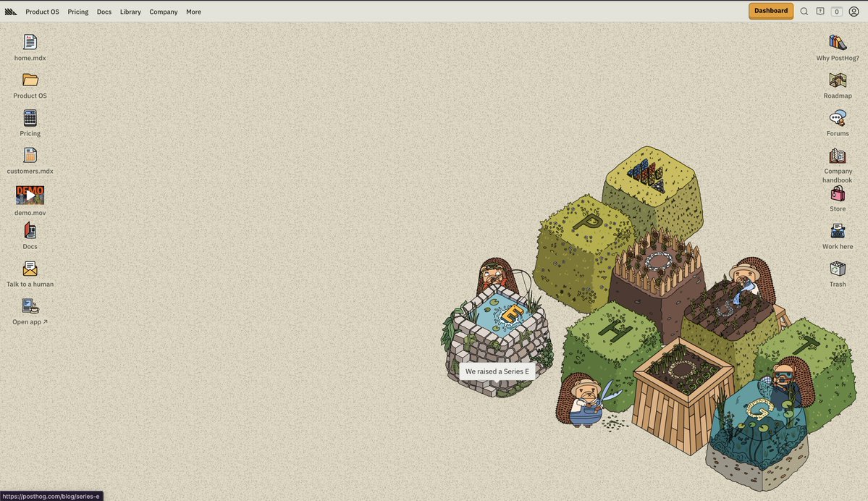Screen dimensions: 868x501
Task: Expand the Product OS menu
Action: [x=42, y=12]
